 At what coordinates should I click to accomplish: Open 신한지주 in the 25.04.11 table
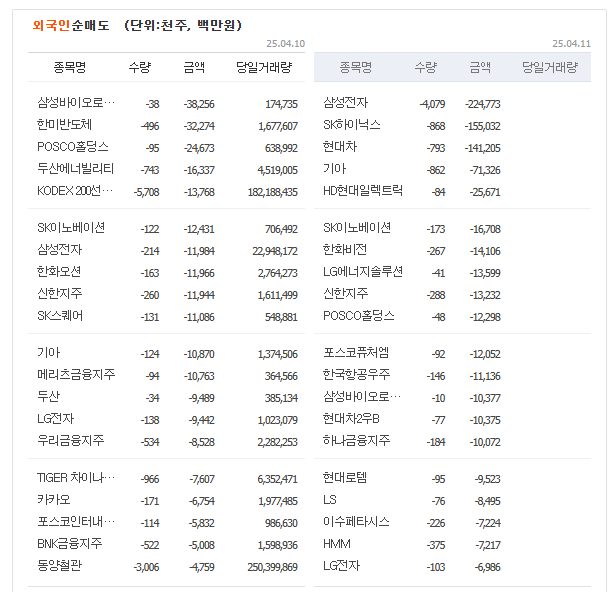(346, 294)
